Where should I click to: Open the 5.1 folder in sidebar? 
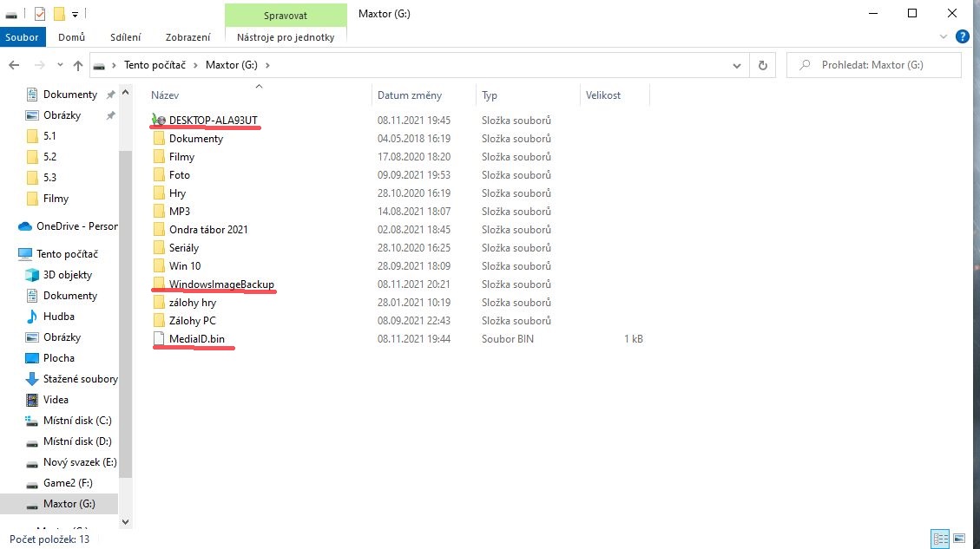(49, 135)
